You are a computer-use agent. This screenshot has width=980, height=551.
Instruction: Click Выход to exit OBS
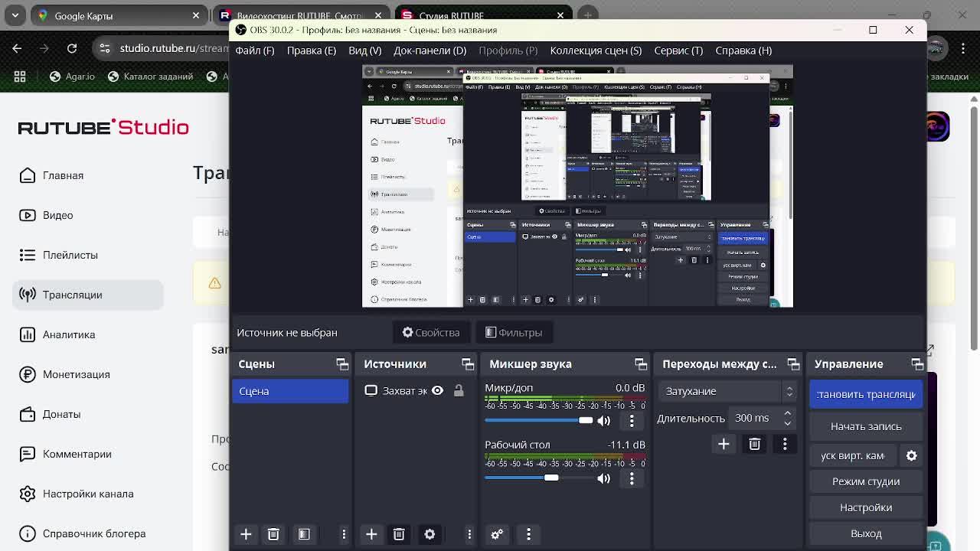point(866,533)
